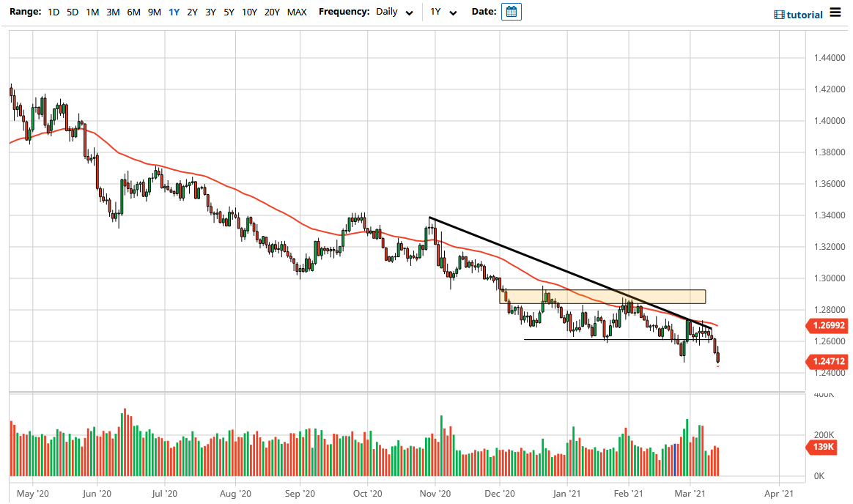Open the hamburger menu icon

coord(834,12)
